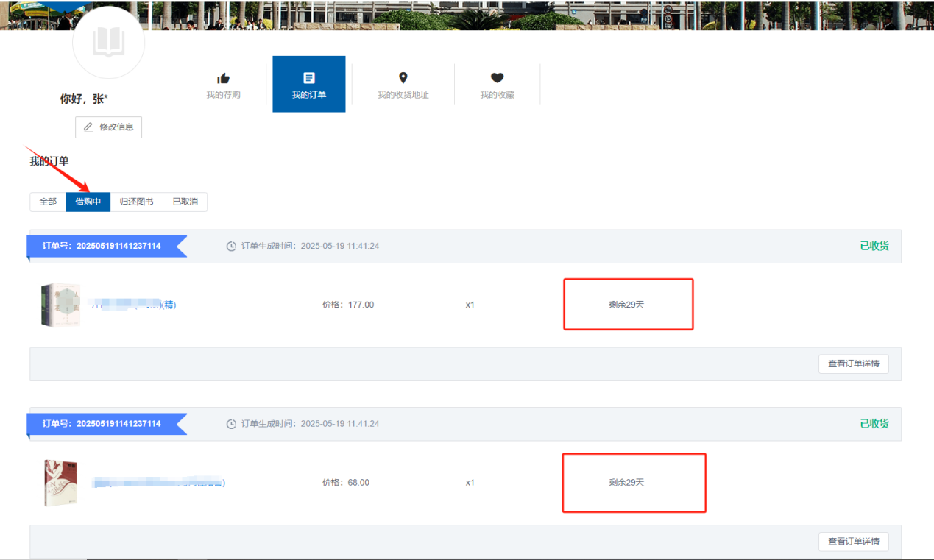This screenshot has height=560, width=934.
Task: Open 查看订单详情 for the 68.00 book order
Action: (x=853, y=542)
